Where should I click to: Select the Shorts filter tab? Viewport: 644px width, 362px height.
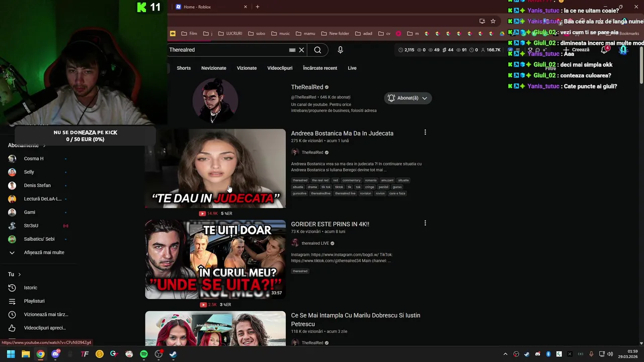(x=184, y=68)
